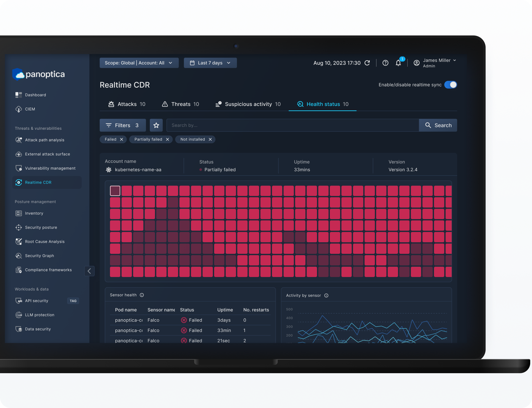Click the Activity by sensor line chart

pos(372,328)
